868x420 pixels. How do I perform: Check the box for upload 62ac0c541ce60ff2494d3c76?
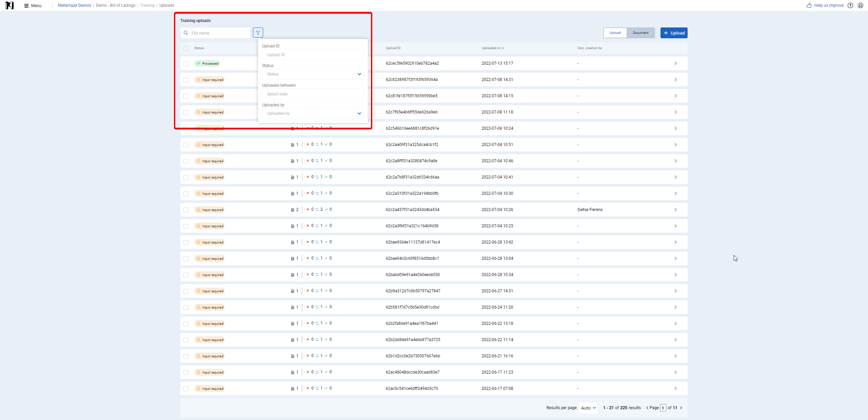(186, 389)
